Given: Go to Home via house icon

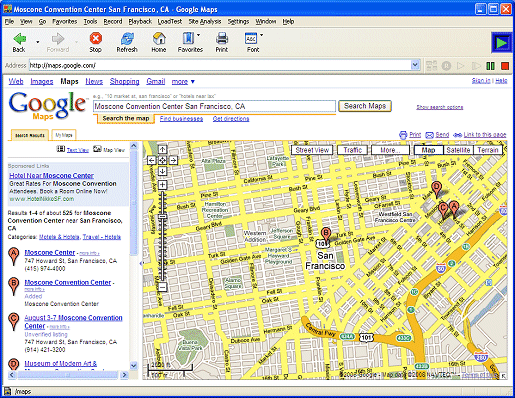Looking at the screenshot, I should [159, 39].
